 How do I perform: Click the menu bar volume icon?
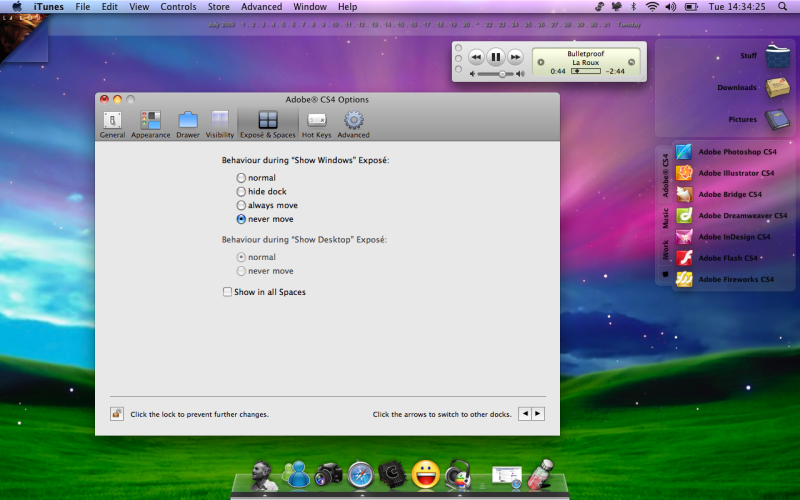pos(671,7)
